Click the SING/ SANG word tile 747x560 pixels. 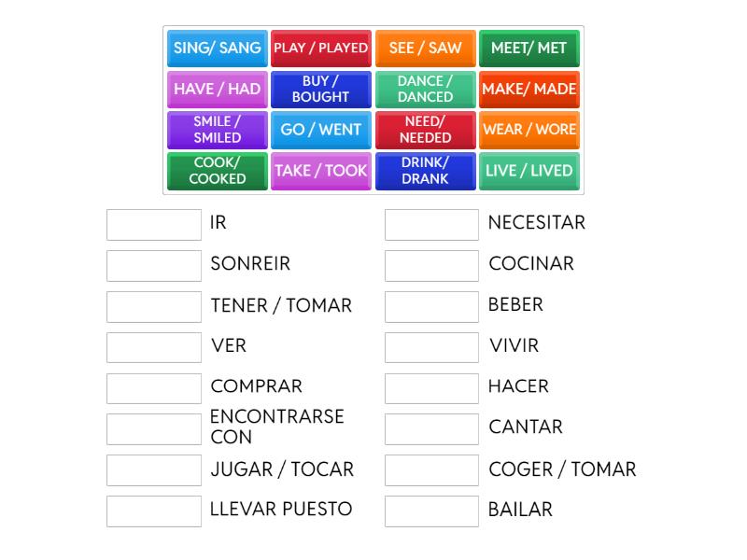(x=217, y=49)
